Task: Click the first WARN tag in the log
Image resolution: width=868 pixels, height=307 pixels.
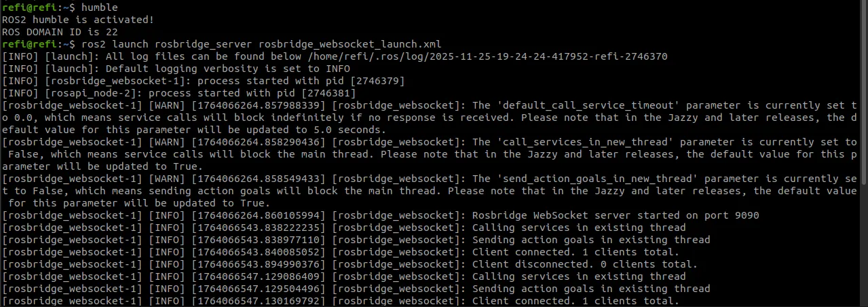Action: 161,105
